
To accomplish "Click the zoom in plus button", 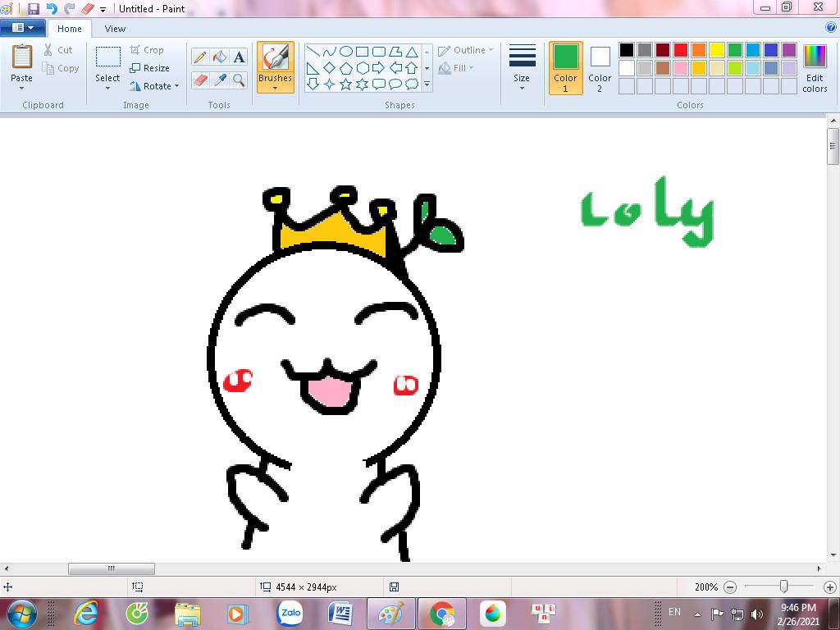I will coord(830,587).
